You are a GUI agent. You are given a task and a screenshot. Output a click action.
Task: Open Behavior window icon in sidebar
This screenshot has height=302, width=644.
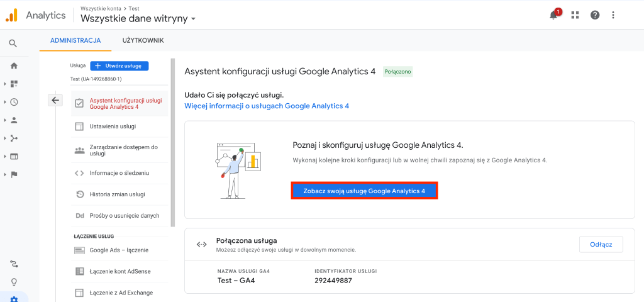click(14, 157)
